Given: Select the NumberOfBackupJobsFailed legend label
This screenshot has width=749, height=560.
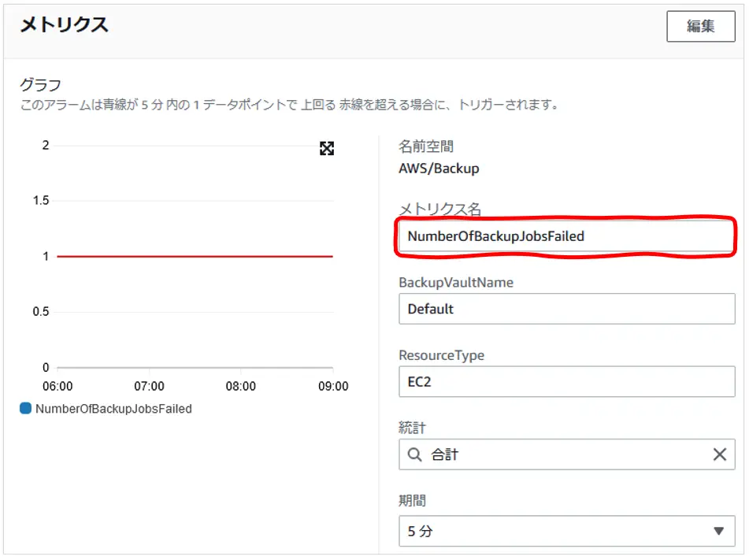Looking at the screenshot, I should [x=113, y=409].
